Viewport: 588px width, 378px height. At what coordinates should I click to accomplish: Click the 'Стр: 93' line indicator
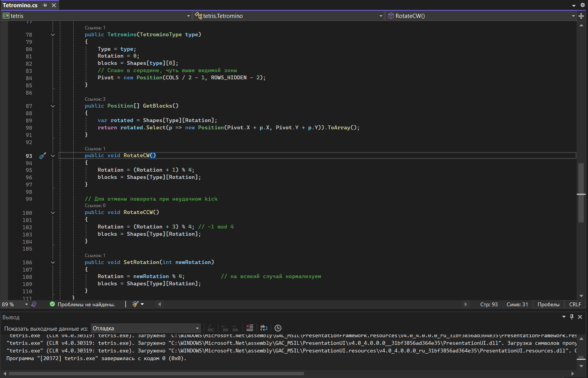pos(489,304)
